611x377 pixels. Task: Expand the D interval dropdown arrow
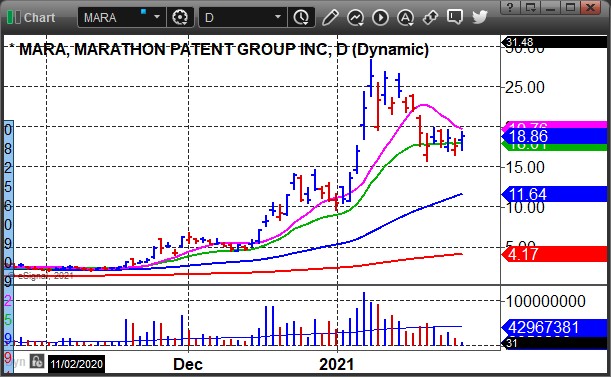(x=278, y=17)
